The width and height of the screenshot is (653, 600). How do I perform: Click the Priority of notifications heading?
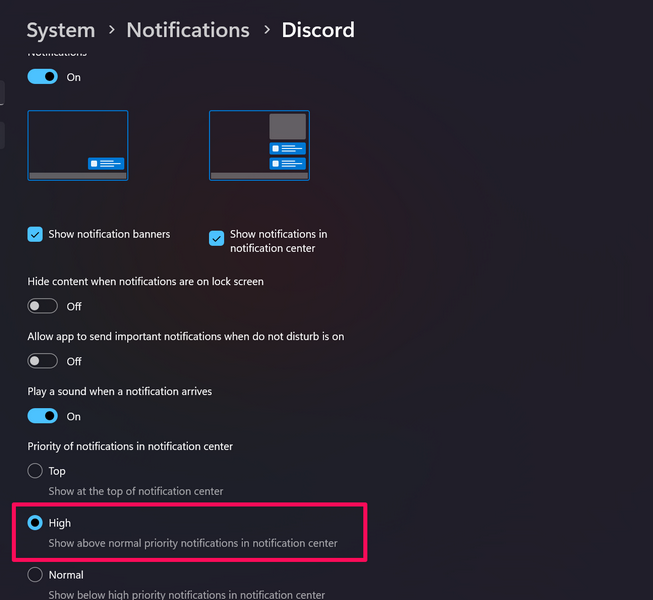pos(130,446)
